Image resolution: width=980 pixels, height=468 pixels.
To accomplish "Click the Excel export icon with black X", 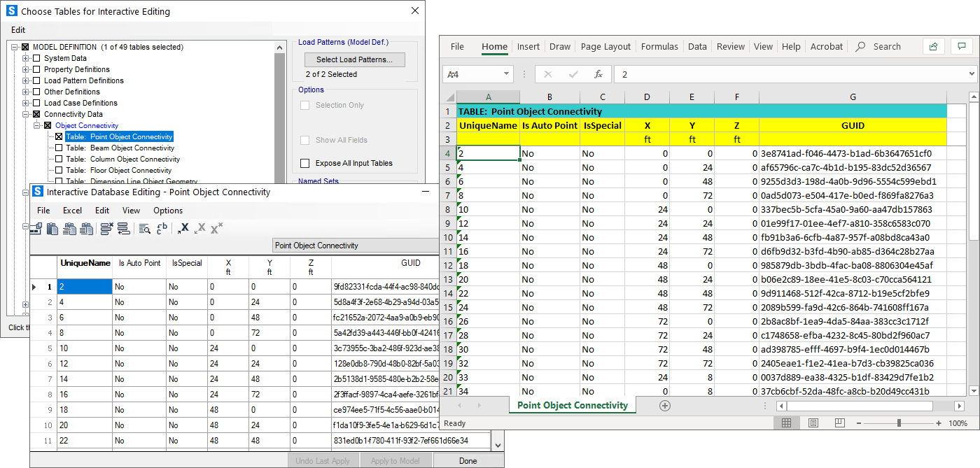I will click(183, 229).
